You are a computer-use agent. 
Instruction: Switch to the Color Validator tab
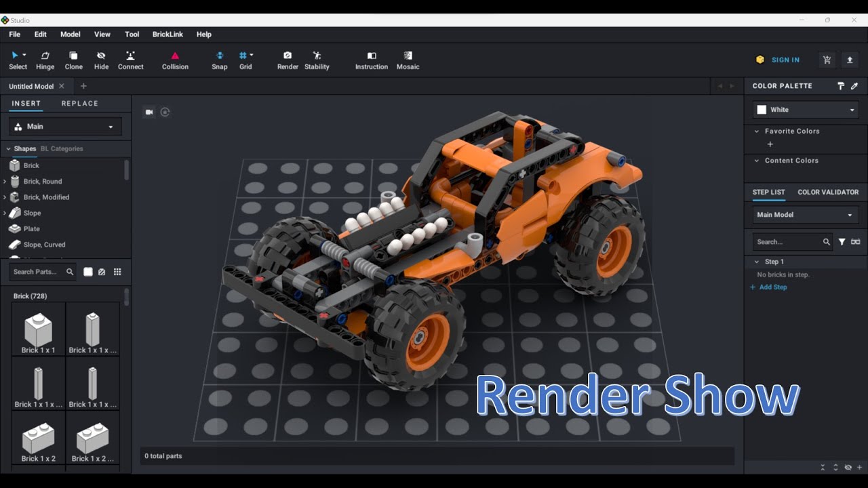(828, 192)
